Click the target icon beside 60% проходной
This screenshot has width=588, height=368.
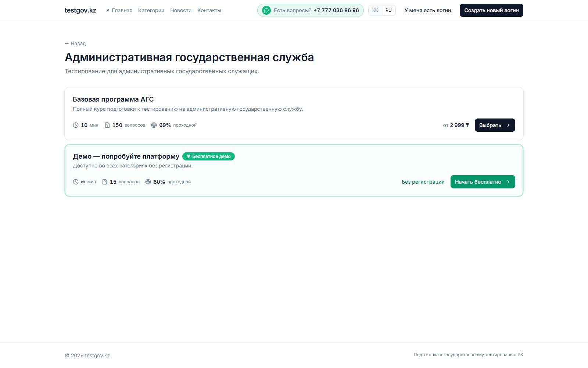click(148, 182)
